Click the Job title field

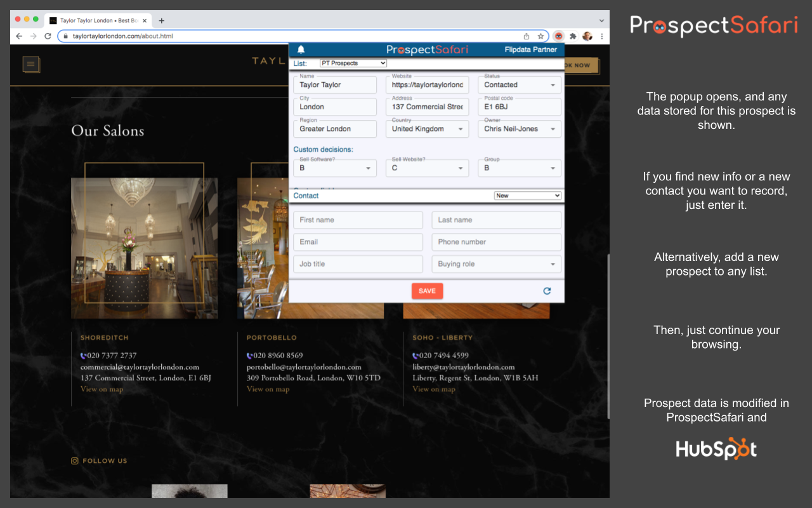(358, 264)
